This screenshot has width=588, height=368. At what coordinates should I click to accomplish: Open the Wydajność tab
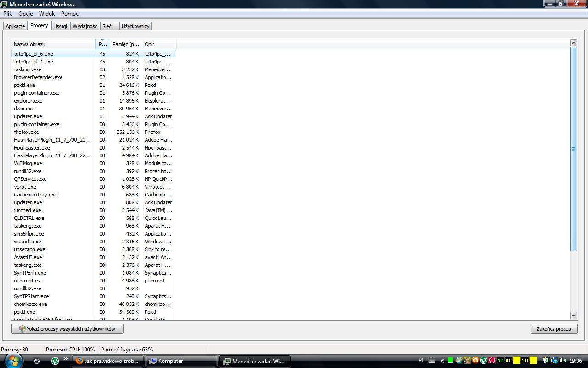click(x=85, y=26)
